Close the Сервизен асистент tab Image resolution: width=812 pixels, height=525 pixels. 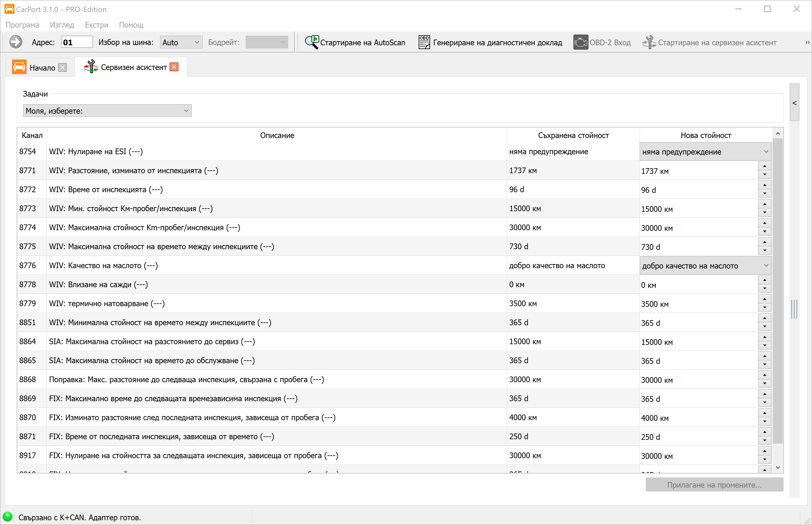click(x=174, y=67)
